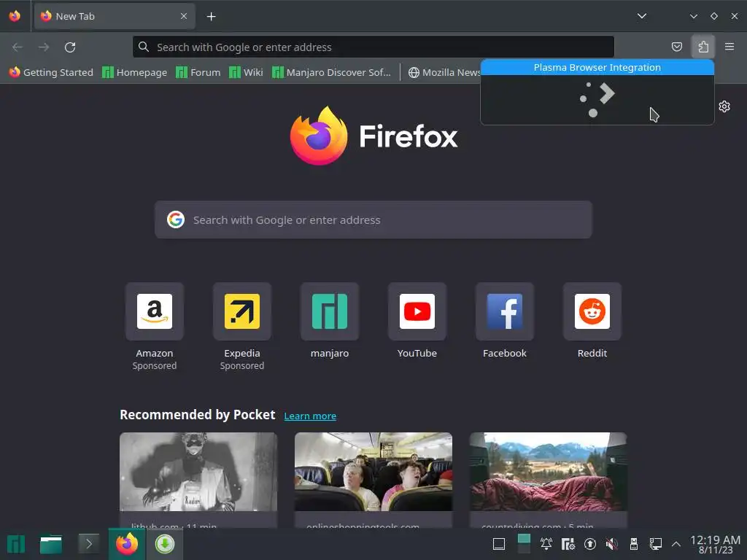Open the masked figure Pocket article thumbnail
Image resolution: width=747 pixels, height=560 pixels.
[x=198, y=472]
